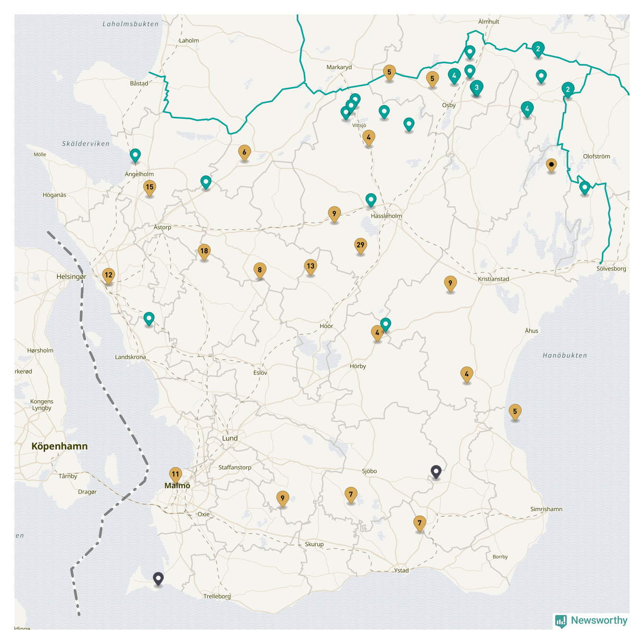This screenshot has width=644, height=644.
Task: Click the teal pin above Ängelholm
Action: click(x=136, y=155)
